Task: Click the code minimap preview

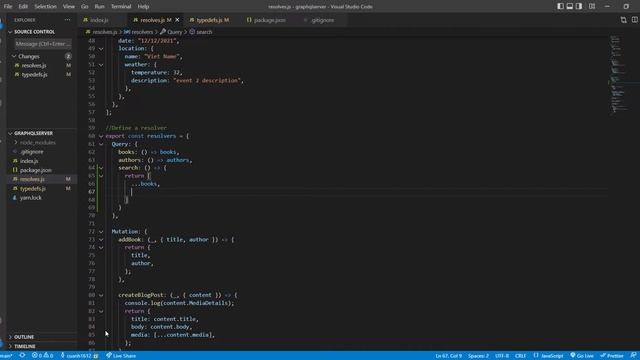Action: click(x=618, y=76)
